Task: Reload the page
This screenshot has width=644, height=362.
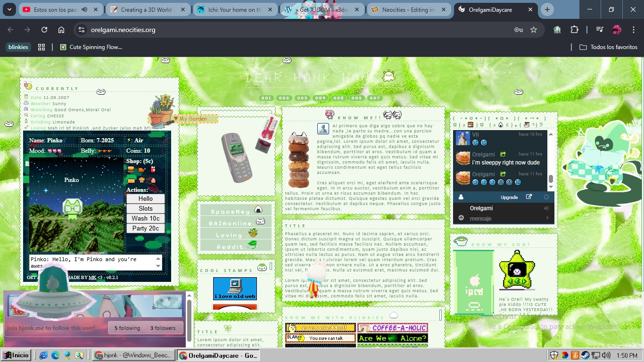Action: click(44, 30)
